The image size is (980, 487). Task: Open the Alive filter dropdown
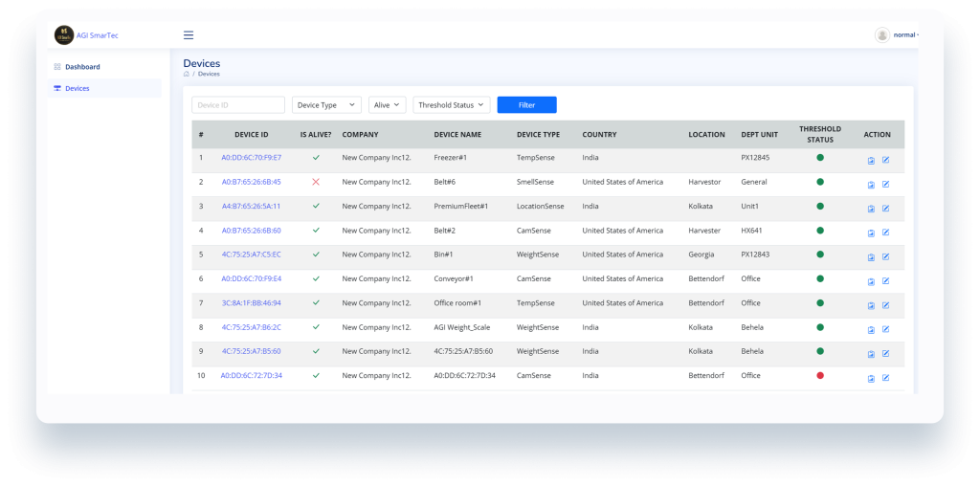pos(388,105)
